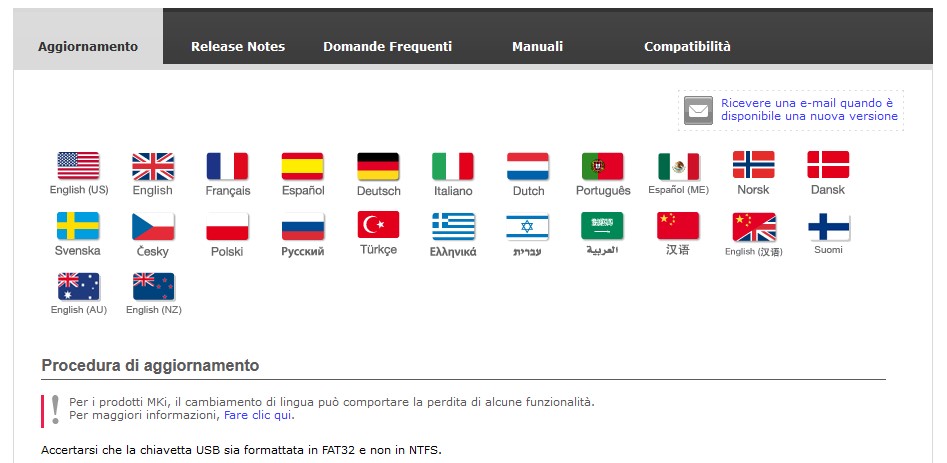Open the Compatibilità tab

point(687,46)
